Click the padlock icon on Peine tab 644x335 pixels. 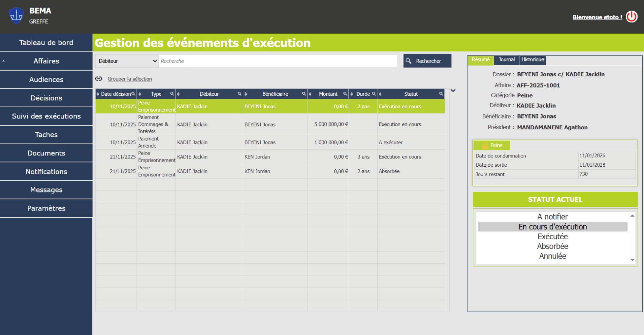[x=485, y=145]
